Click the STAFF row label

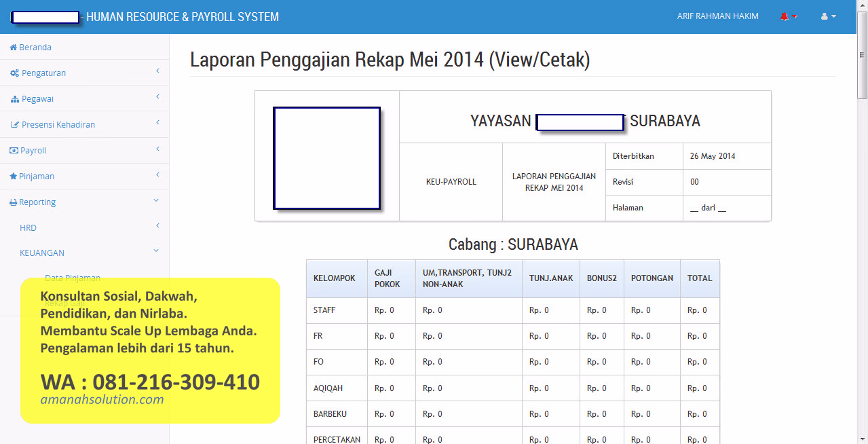pyautogui.click(x=324, y=310)
